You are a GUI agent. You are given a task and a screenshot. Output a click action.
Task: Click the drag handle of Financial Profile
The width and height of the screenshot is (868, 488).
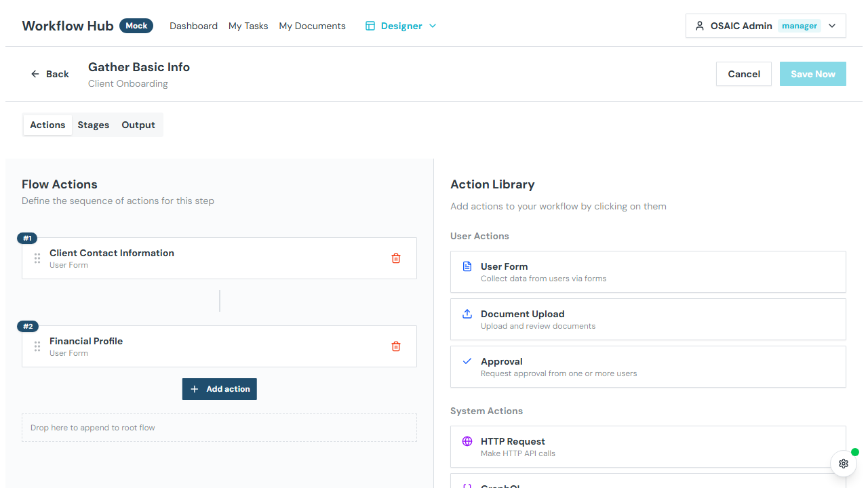pyautogui.click(x=37, y=346)
